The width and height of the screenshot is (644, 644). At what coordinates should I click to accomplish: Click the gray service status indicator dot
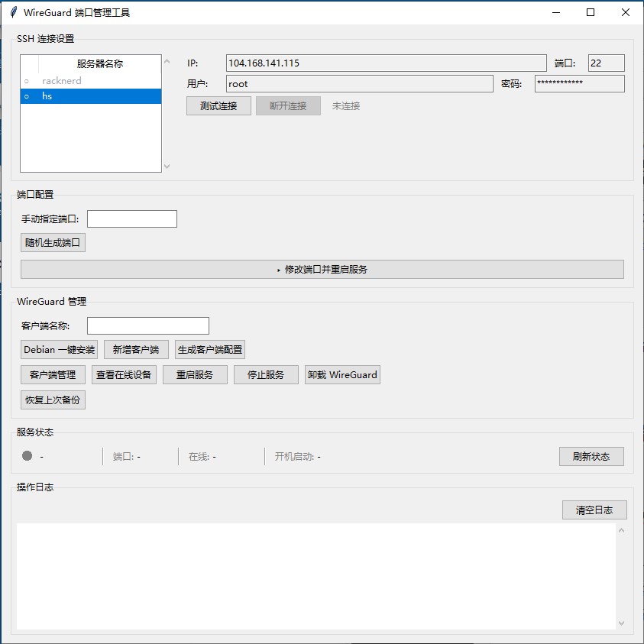coord(27,455)
